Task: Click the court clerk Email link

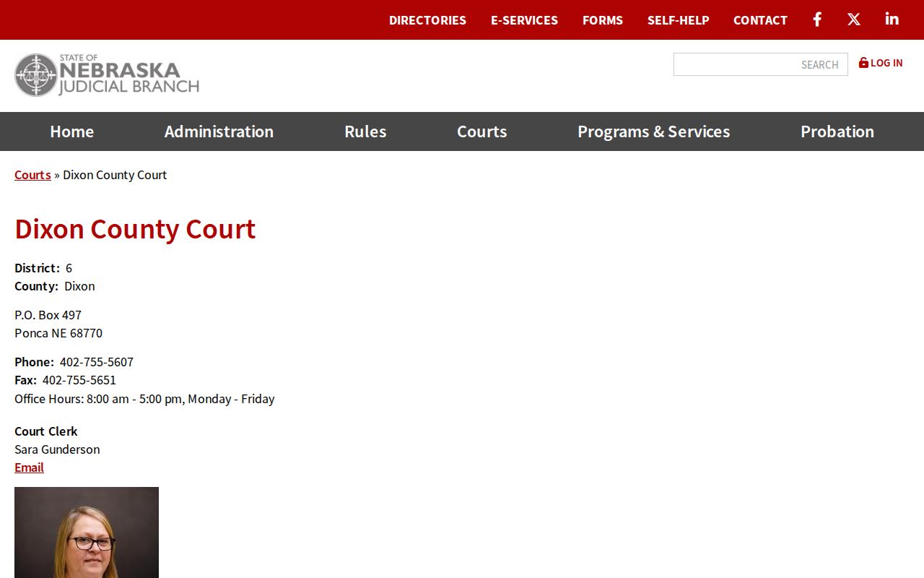Action: coord(29,467)
